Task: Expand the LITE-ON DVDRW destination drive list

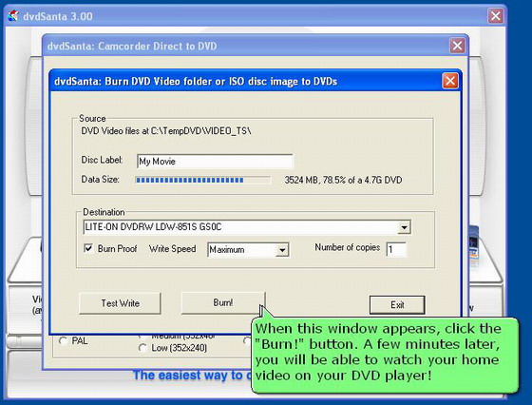Action: pyautogui.click(x=404, y=227)
